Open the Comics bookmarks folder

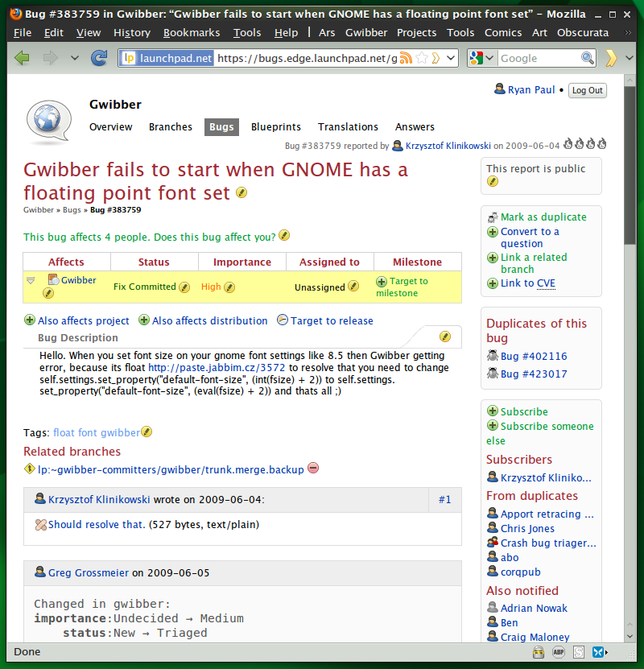click(503, 32)
